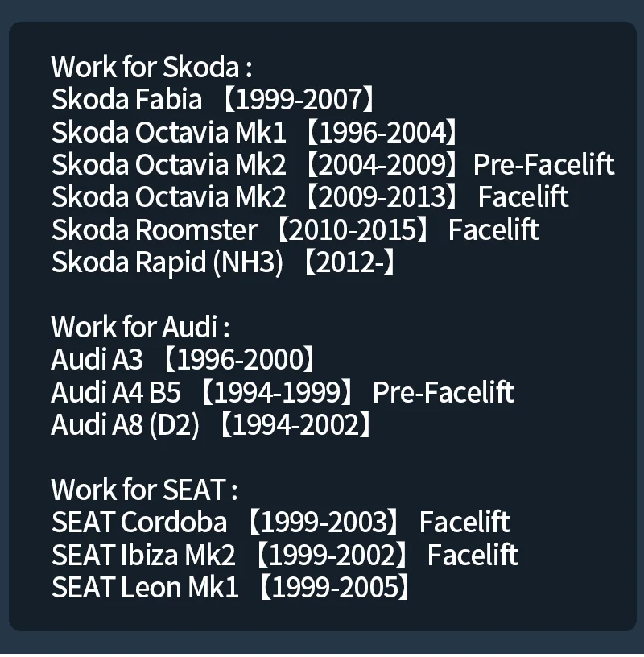Select Skoda Octavia Mk2 2004-2009 Pre-Facelift line
Screen dimensions: 644x657
tap(333, 165)
